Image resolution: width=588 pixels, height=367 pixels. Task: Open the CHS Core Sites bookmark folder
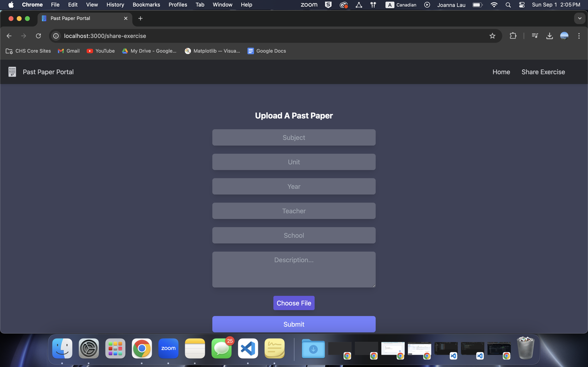(28, 51)
